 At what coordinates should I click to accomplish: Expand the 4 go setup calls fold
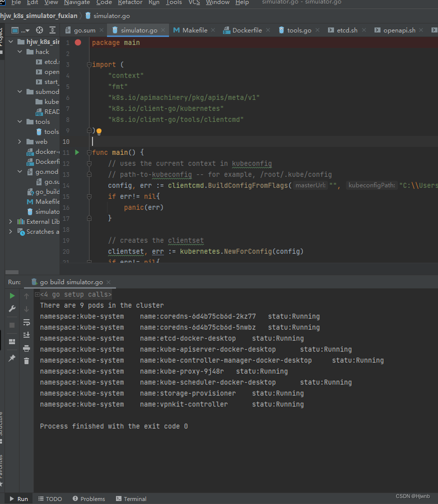[x=37, y=294]
